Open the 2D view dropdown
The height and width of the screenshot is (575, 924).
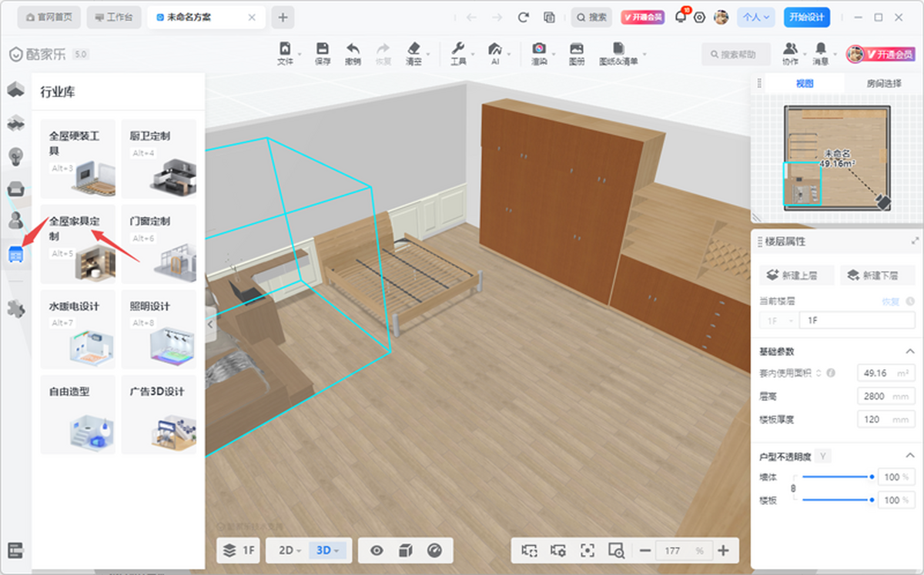(290, 550)
